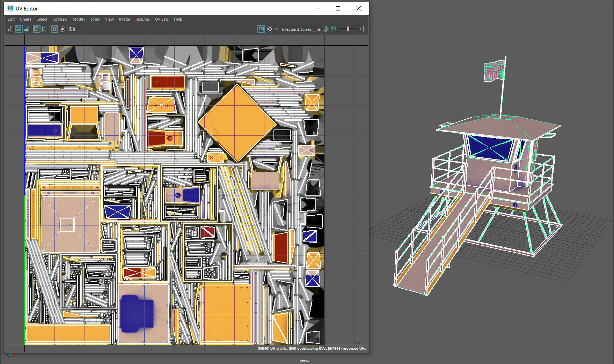Click the image dimming slider handle
Screen dimensions: 614x364
click(348, 29)
